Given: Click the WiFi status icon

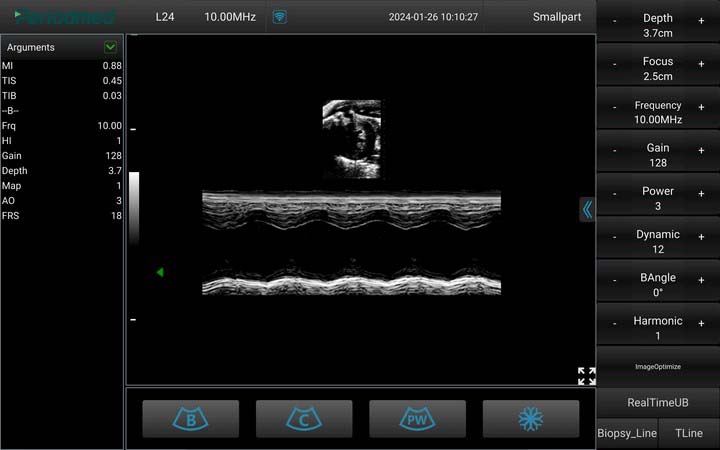Looking at the screenshot, I should tap(279, 17).
